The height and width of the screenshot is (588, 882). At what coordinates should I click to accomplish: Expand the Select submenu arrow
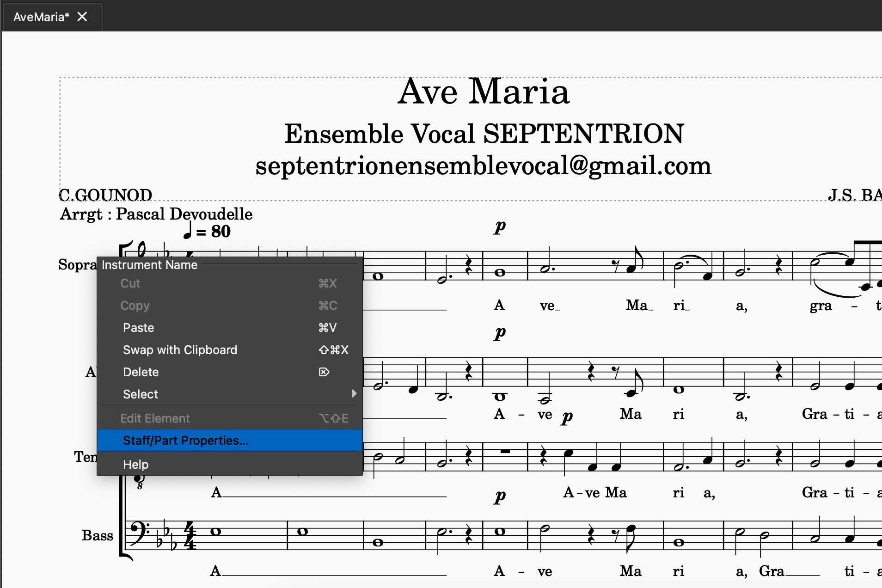click(354, 394)
